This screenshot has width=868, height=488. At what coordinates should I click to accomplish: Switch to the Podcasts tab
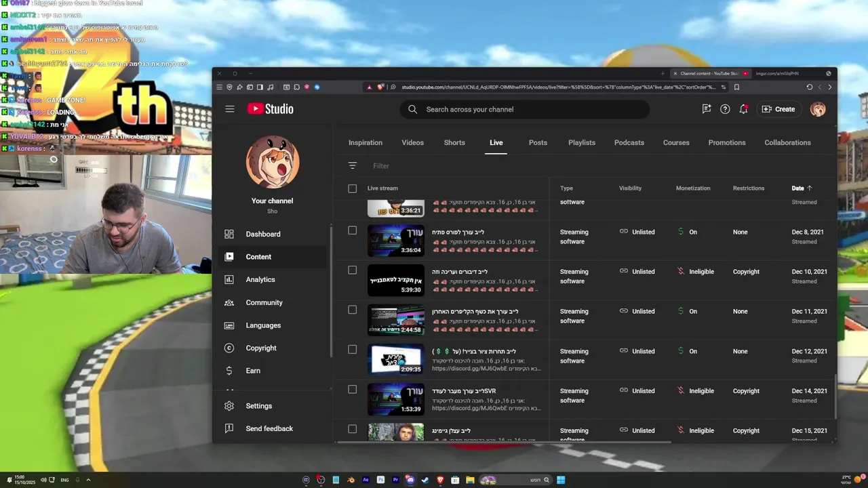point(629,142)
